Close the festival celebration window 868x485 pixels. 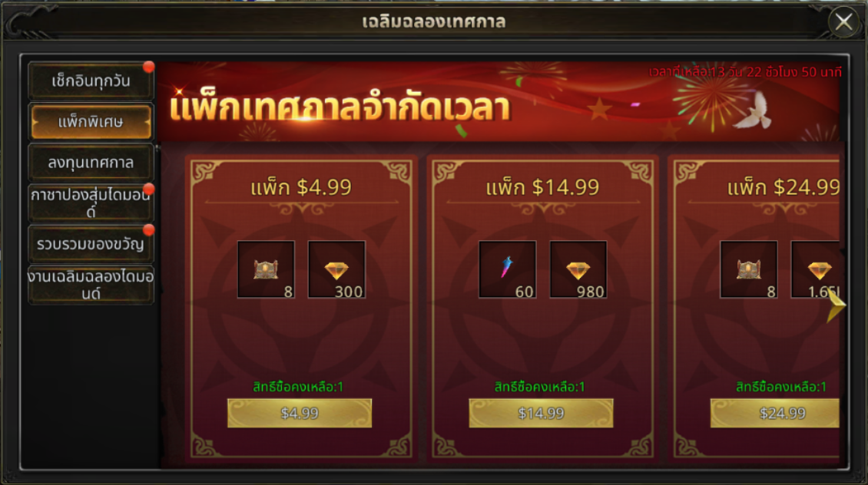(x=843, y=22)
